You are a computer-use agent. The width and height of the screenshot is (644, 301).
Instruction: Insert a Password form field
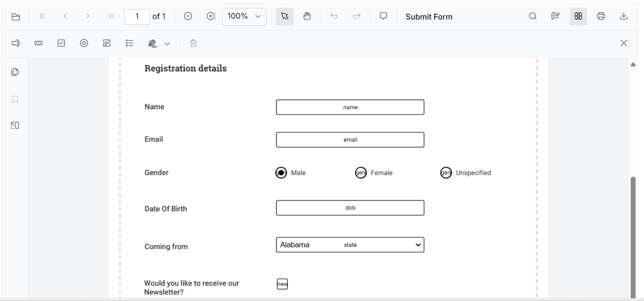point(39,43)
